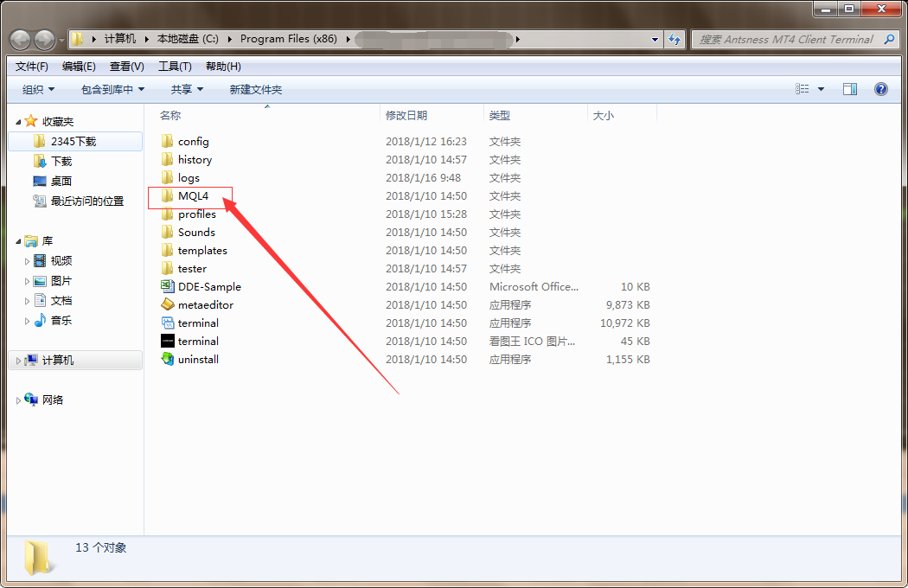Open the 组织 dropdown menu
Viewport: 908px width, 588px height.
coord(38,89)
